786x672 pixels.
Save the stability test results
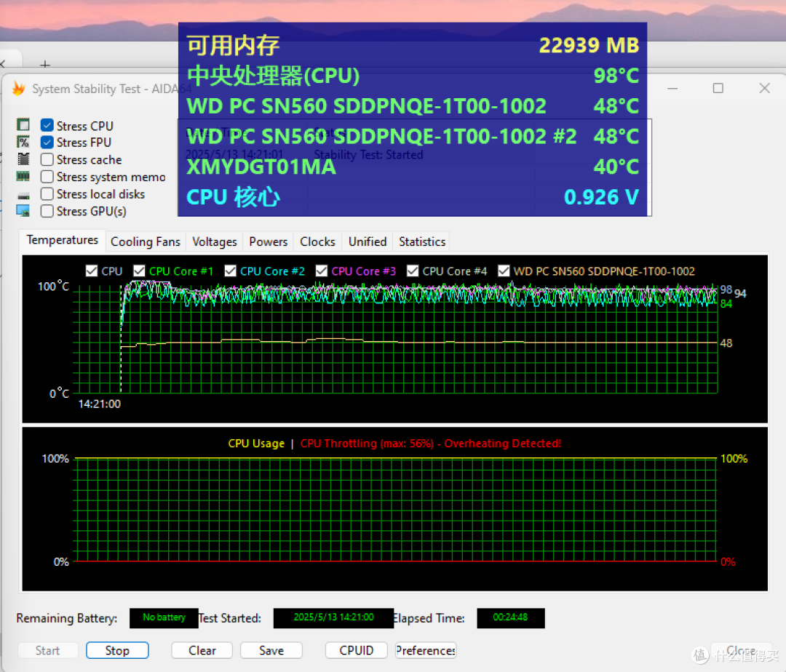click(271, 650)
